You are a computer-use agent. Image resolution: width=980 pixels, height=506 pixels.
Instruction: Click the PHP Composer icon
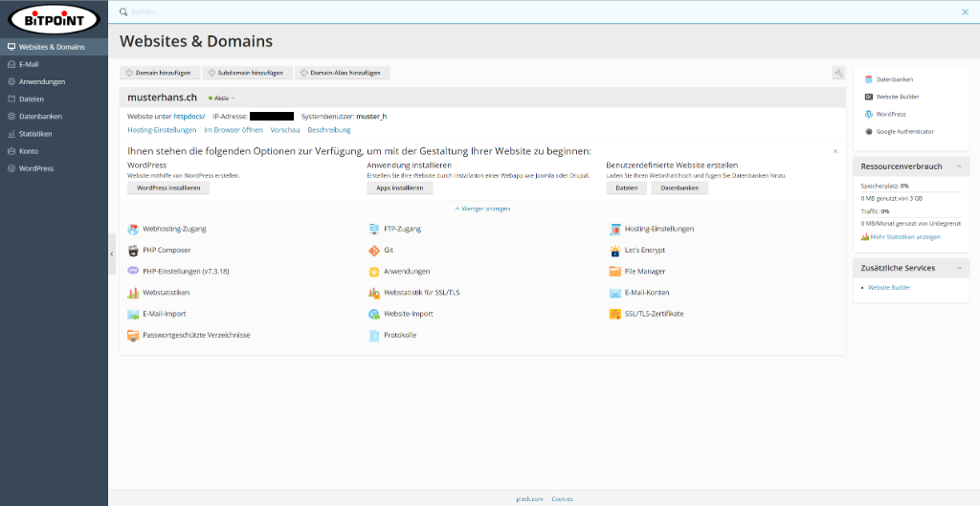click(x=133, y=251)
